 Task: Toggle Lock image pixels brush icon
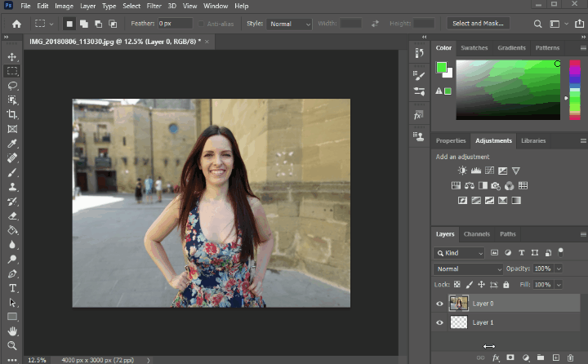[x=469, y=285]
